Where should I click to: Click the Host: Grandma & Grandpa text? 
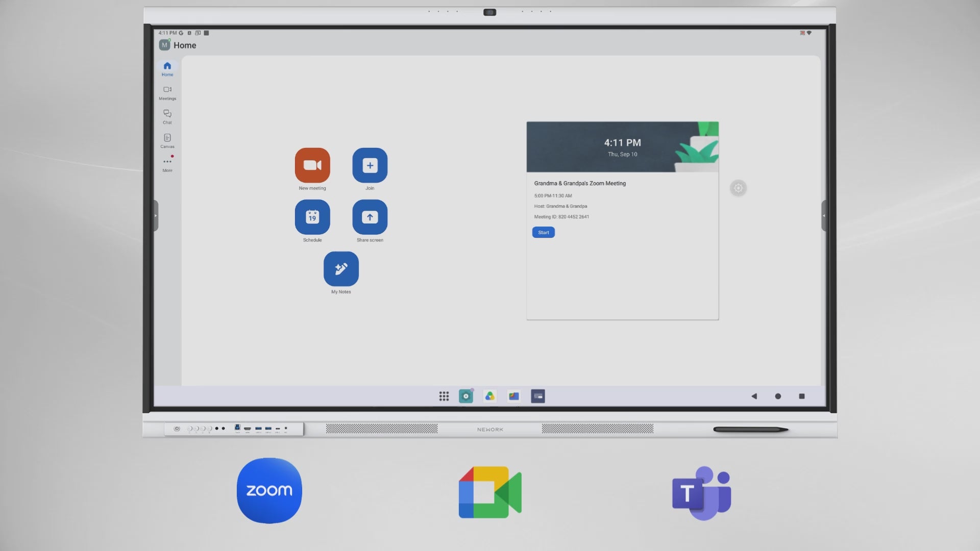click(560, 207)
